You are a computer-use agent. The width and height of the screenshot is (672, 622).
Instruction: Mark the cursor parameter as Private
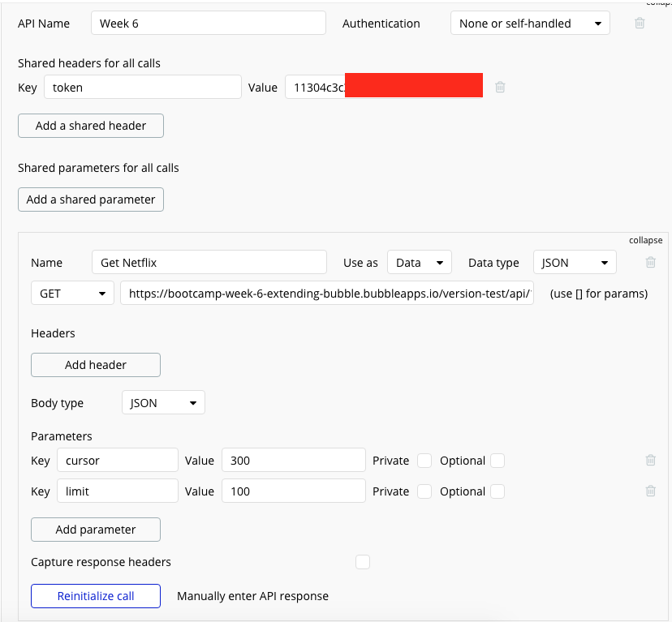[424, 461]
